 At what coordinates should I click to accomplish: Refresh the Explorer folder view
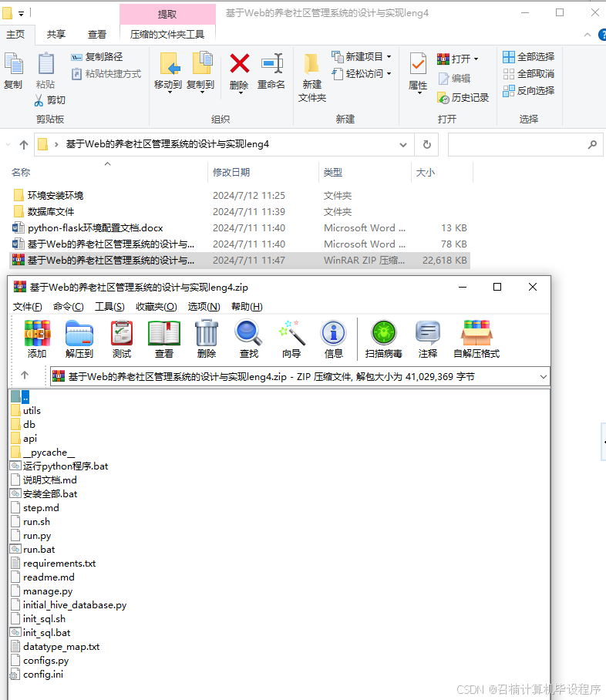click(x=427, y=144)
